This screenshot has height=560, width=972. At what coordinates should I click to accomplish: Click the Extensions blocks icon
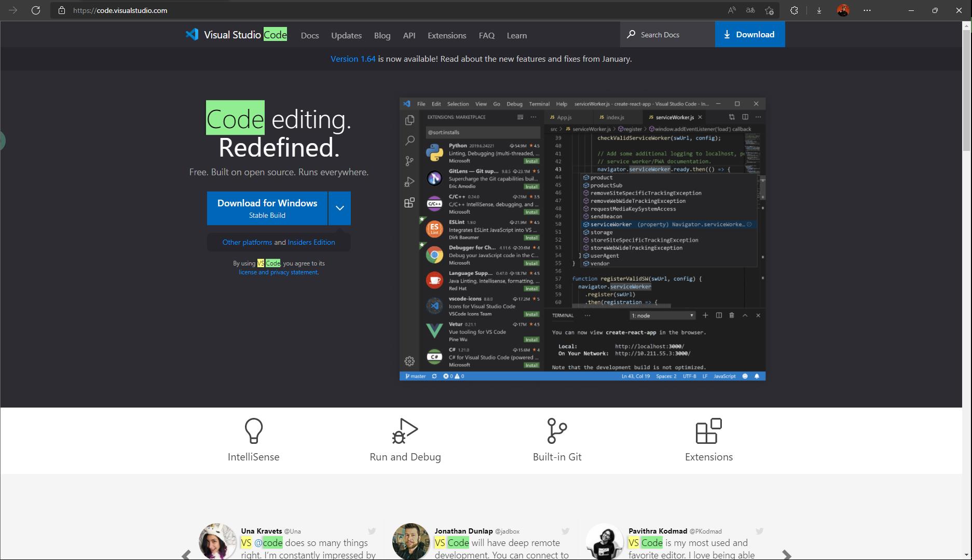point(709,431)
